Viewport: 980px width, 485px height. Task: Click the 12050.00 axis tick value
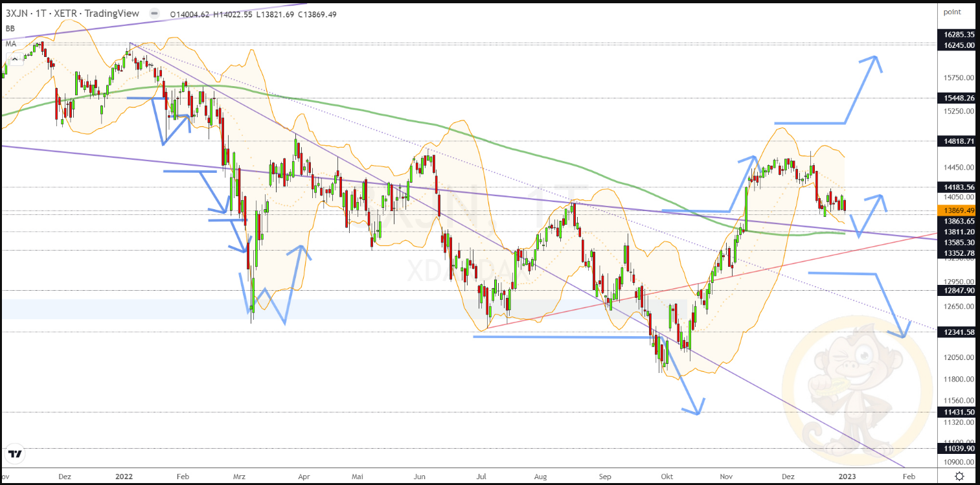tap(959, 357)
